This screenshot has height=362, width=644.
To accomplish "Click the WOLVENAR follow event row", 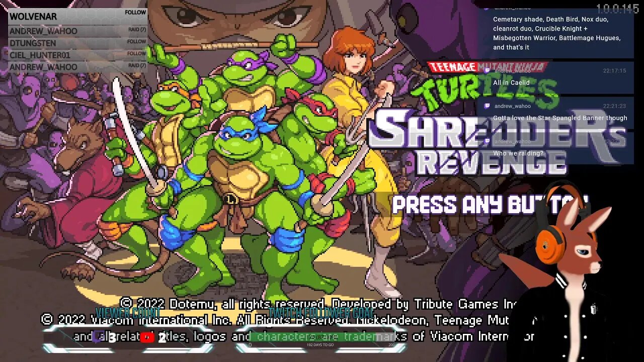I will click(x=78, y=17).
